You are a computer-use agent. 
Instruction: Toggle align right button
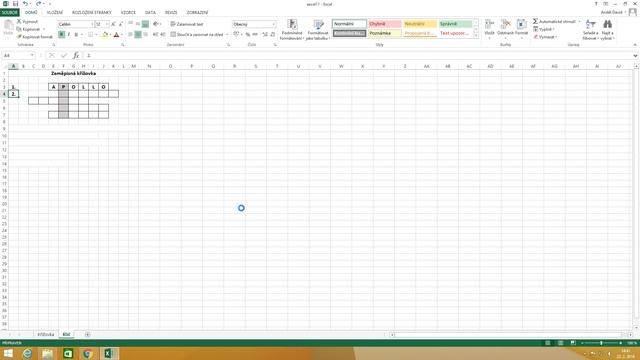(x=145, y=35)
